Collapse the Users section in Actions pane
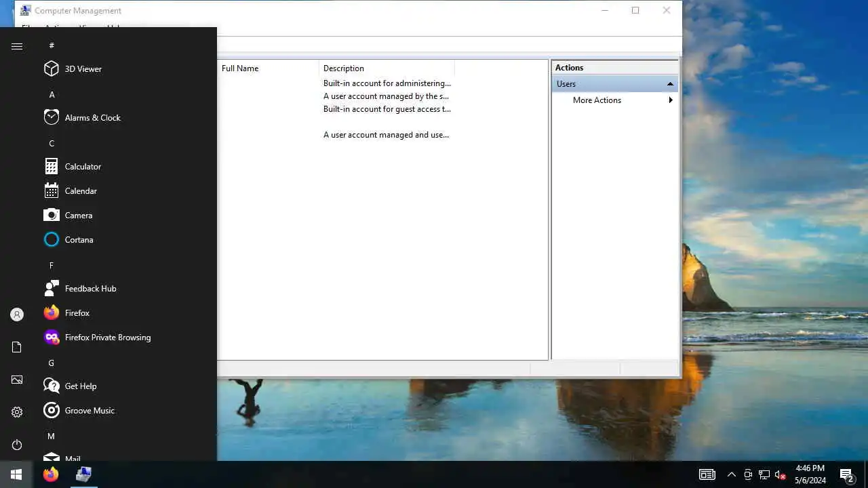This screenshot has width=868, height=488. click(x=670, y=84)
